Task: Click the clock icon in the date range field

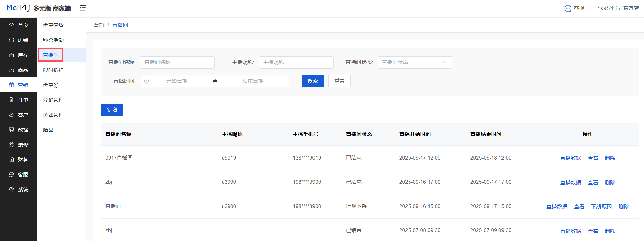Action: (147, 81)
